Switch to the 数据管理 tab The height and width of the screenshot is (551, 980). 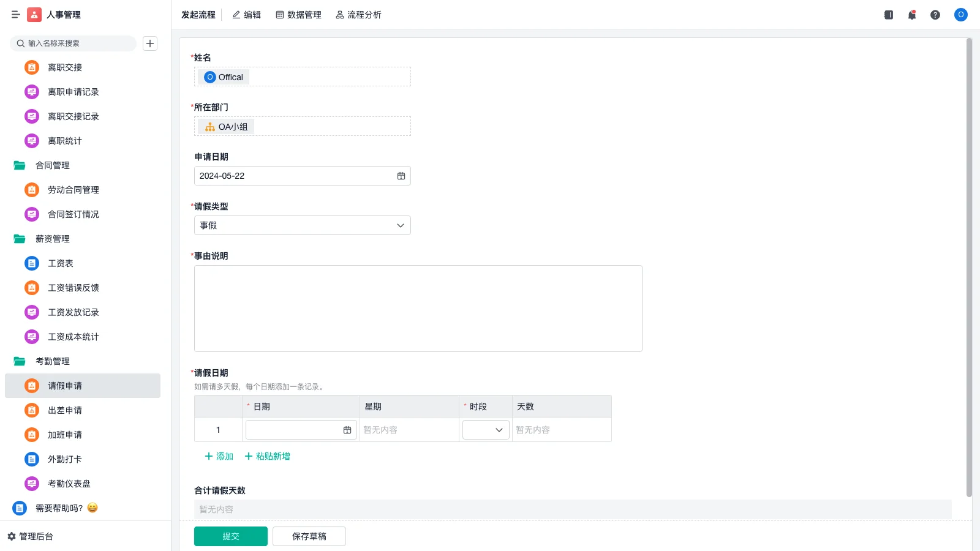tap(299, 15)
